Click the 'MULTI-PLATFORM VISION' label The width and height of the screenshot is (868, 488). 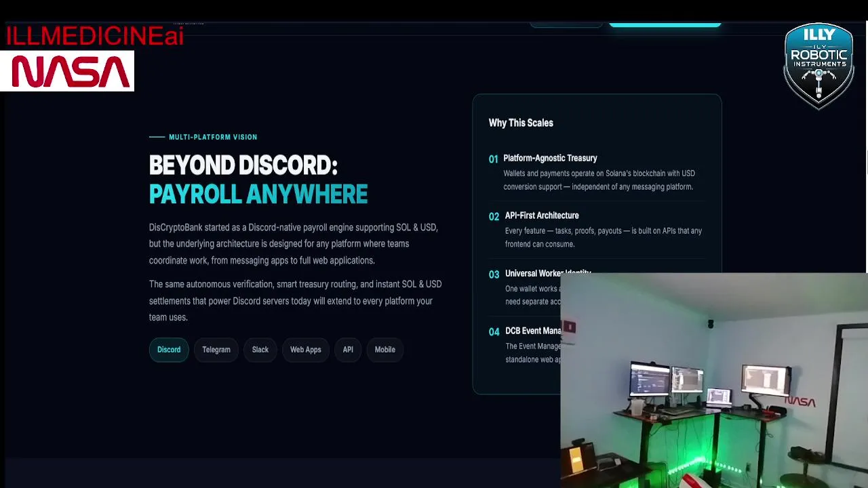[213, 137]
